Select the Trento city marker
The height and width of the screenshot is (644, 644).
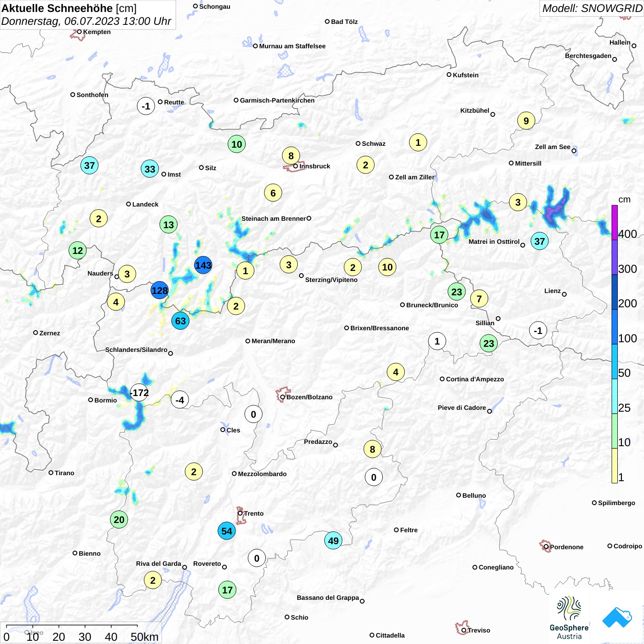[240, 513]
